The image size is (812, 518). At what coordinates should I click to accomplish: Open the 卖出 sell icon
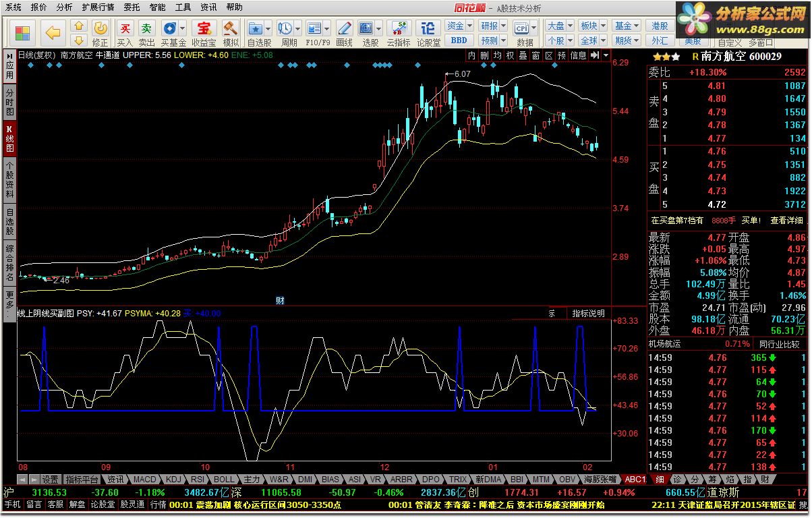[146, 28]
